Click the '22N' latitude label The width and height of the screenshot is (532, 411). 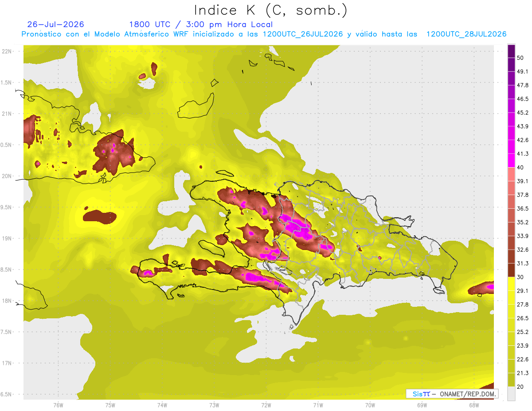pyautogui.click(x=8, y=51)
